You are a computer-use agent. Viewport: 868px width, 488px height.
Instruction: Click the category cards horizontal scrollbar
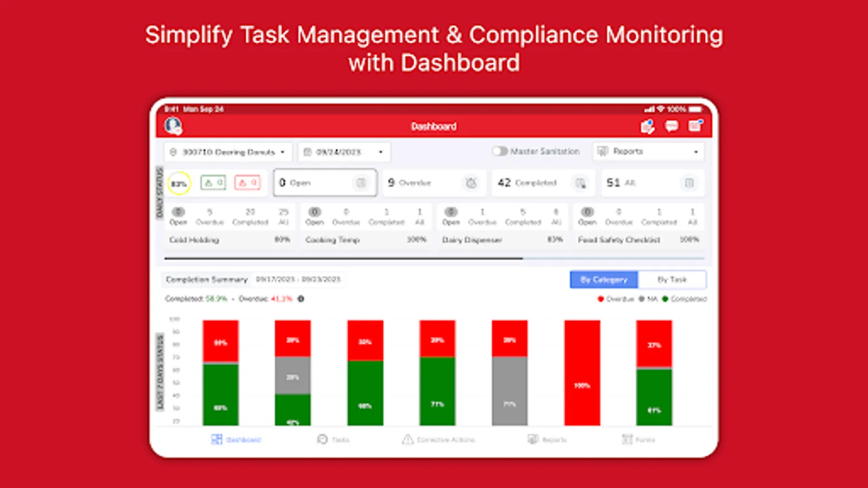(x=343, y=258)
